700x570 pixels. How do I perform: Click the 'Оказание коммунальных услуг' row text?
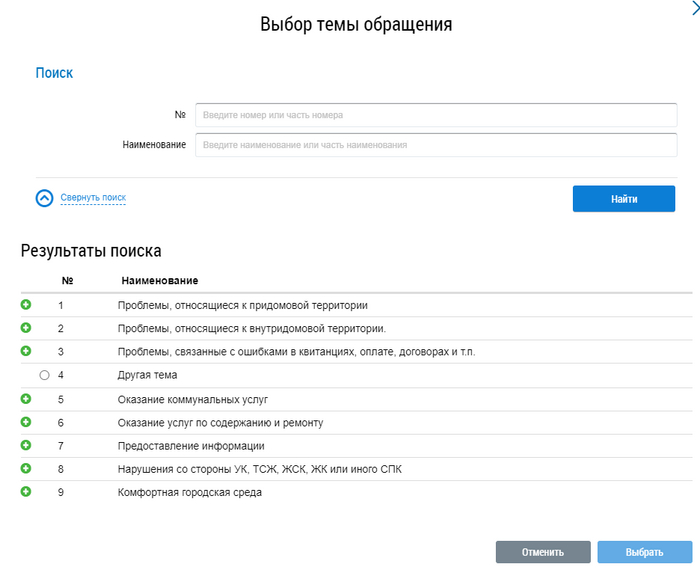(x=178, y=399)
